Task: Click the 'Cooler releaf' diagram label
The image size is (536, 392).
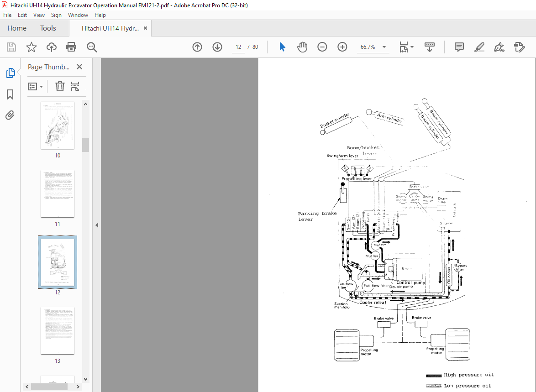Action: point(373,303)
